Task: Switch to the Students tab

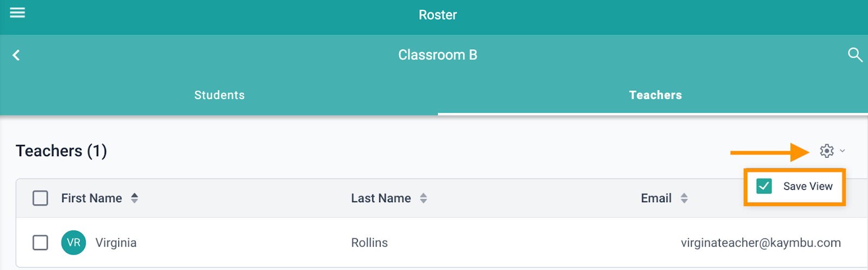Action: click(219, 95)
